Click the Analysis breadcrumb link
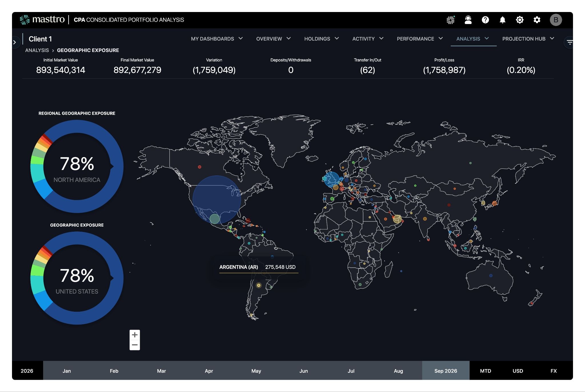 point(37,50)
